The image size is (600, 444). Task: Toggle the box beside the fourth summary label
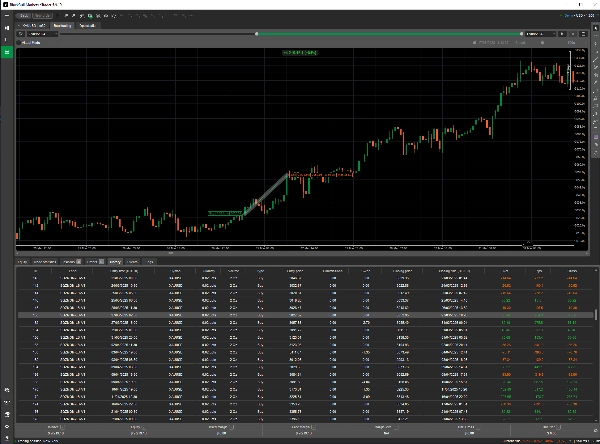click(x=313, y=427)
